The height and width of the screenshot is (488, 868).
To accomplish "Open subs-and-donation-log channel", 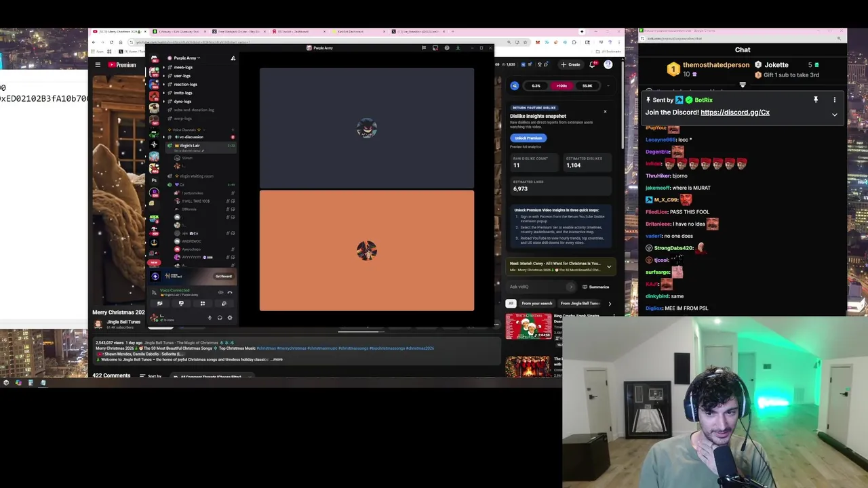I will coord(194,110).
